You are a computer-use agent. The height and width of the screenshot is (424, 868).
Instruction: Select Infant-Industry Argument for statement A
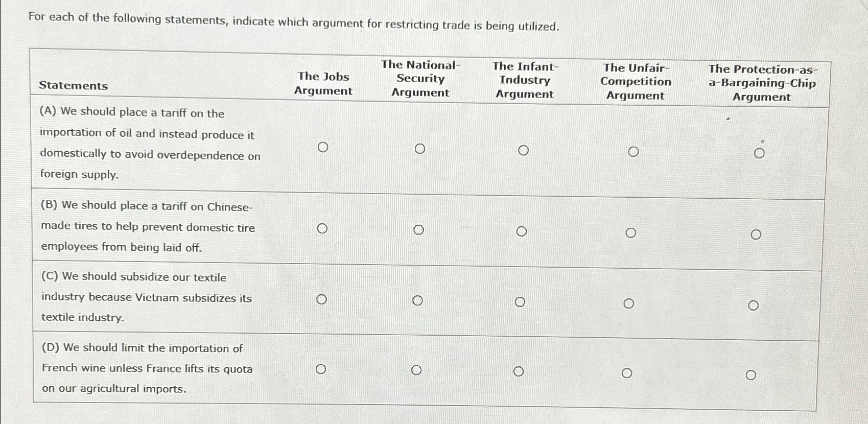click(x=523, y=150)
